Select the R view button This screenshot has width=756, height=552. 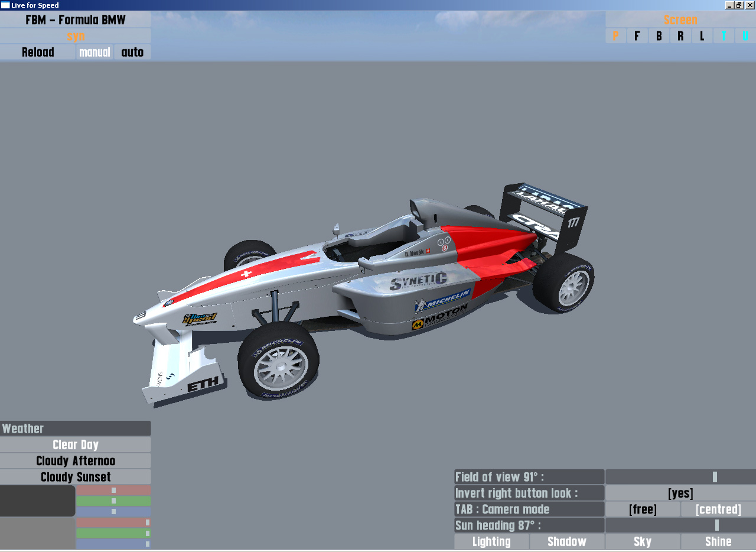[680, 36]
